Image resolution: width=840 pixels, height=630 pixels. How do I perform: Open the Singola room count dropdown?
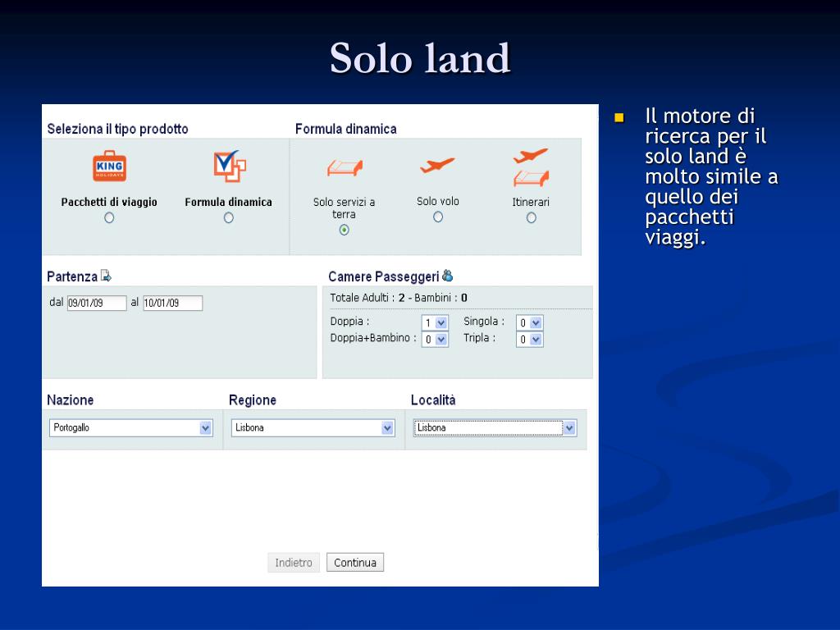[530, 322]
